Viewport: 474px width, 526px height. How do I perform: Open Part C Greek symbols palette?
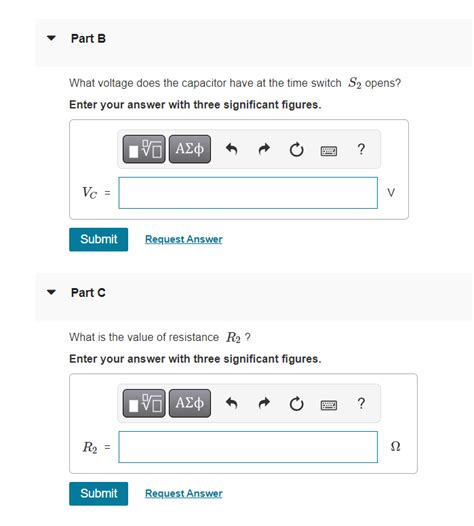[190, 403]
